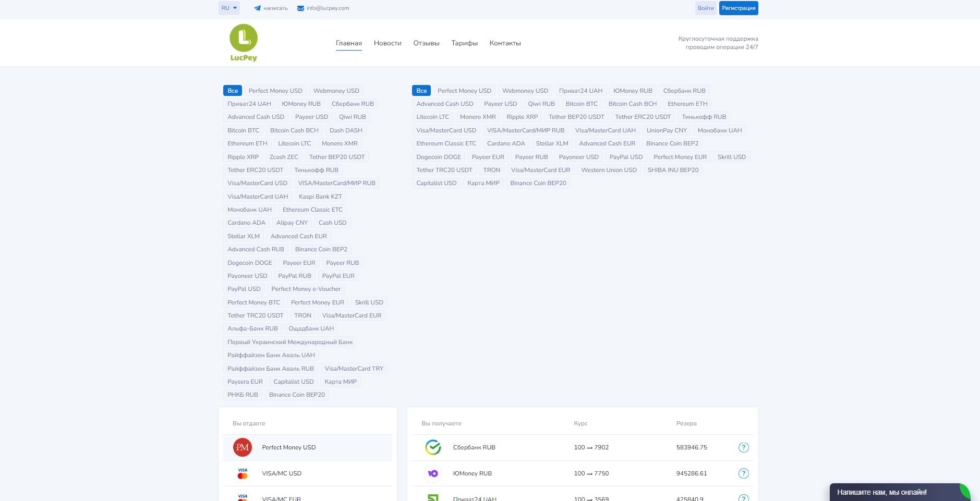Filter right list by Western Union USD
The width and height of the screenshot is (980, 501).
point(609,170)
